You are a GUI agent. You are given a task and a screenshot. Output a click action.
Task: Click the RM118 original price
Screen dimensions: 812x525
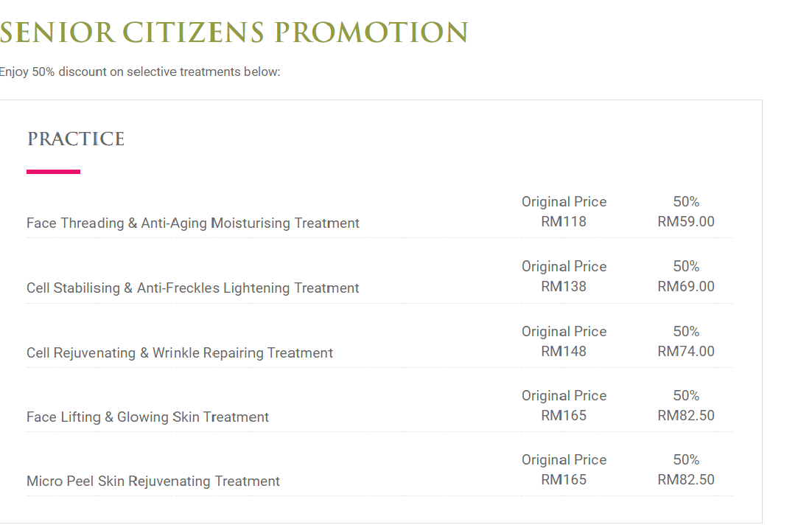[x=564, y=221]
